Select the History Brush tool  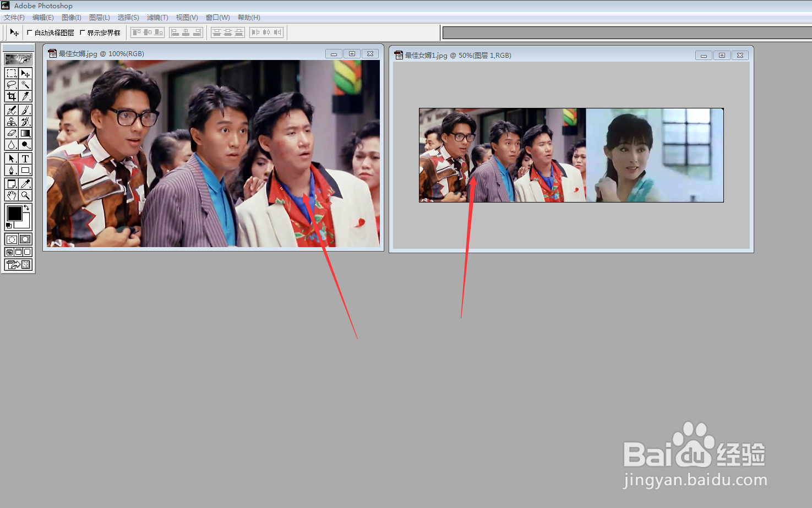[x=25, y=122]
